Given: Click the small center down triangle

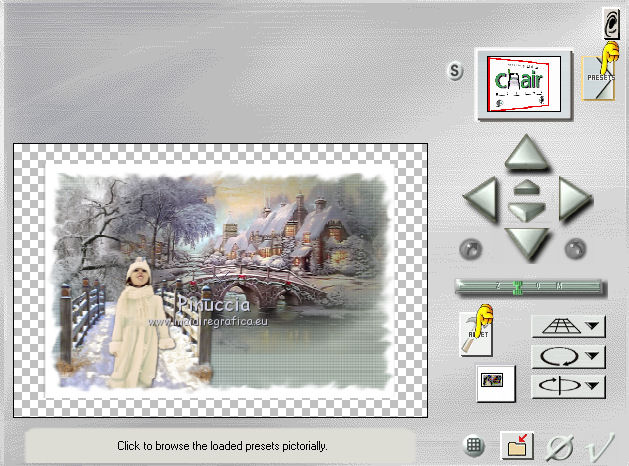Looking at the screenshot, I should (x=526, y=211).
